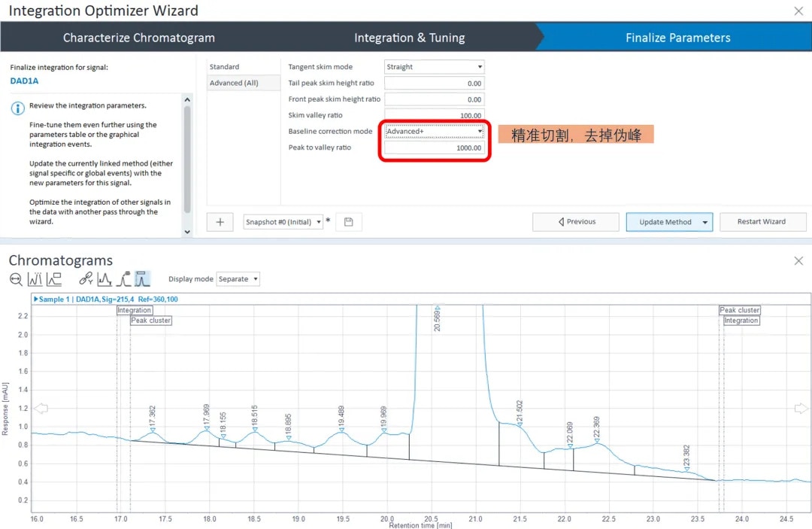Open the Tangent skim mode dropdown
The height and width of the screenshot is (529, 812).
click(x=434, y=67)
